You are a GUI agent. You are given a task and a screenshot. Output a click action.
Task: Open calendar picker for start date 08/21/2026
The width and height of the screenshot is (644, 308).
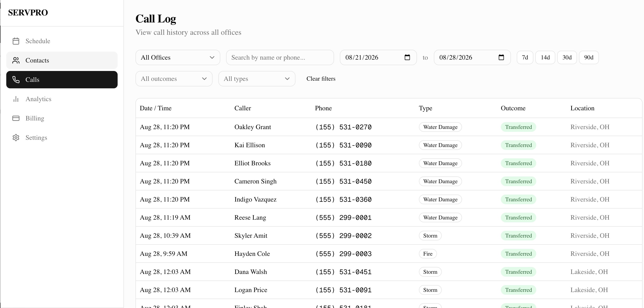pos(407,57)
